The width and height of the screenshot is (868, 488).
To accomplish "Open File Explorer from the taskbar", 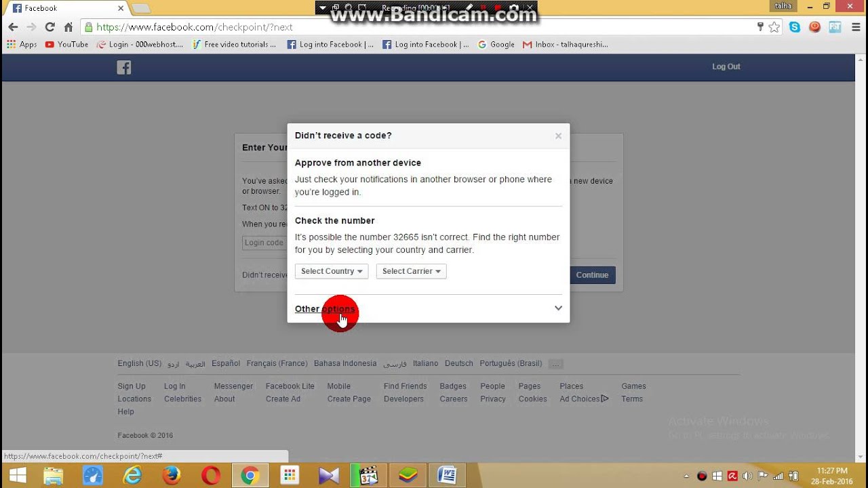I will 53,476.
